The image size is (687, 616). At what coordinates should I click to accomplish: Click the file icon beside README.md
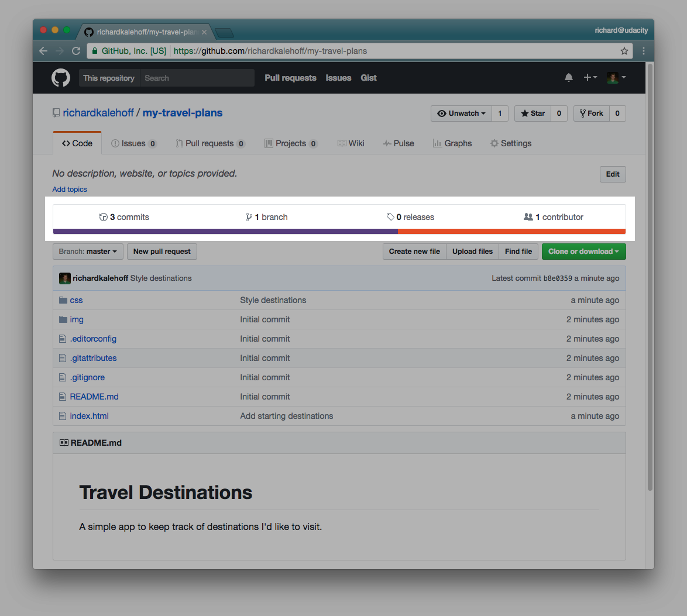point(63,396)
